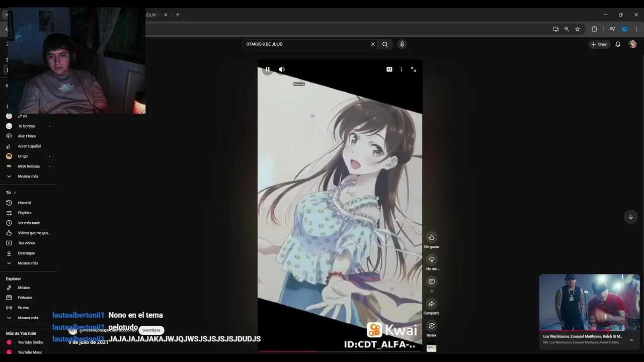Seek using the miniplayer red progress bar
644x362 pixels.
tap(590, 331)
